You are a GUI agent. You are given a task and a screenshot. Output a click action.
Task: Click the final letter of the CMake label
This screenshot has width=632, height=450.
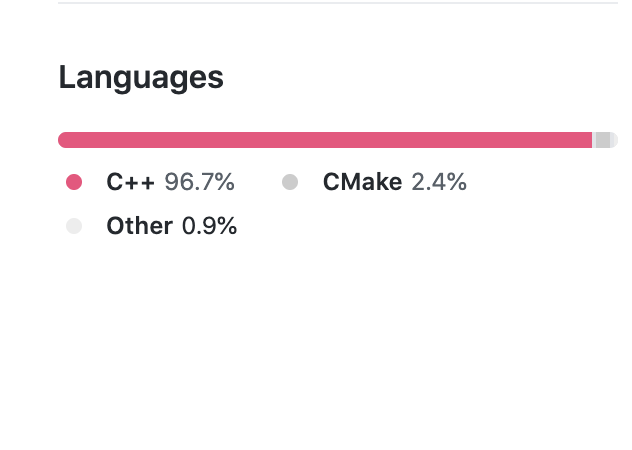(x=396, y=182)
